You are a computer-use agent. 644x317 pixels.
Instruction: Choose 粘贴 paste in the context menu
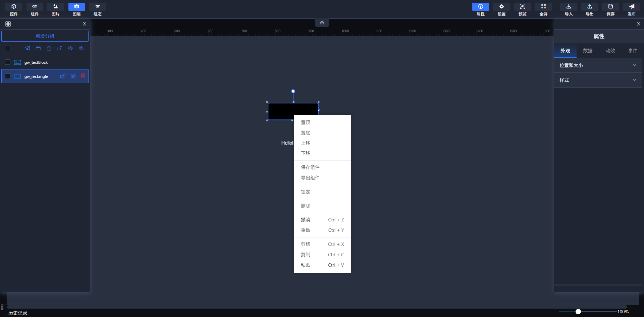point(322,265)
